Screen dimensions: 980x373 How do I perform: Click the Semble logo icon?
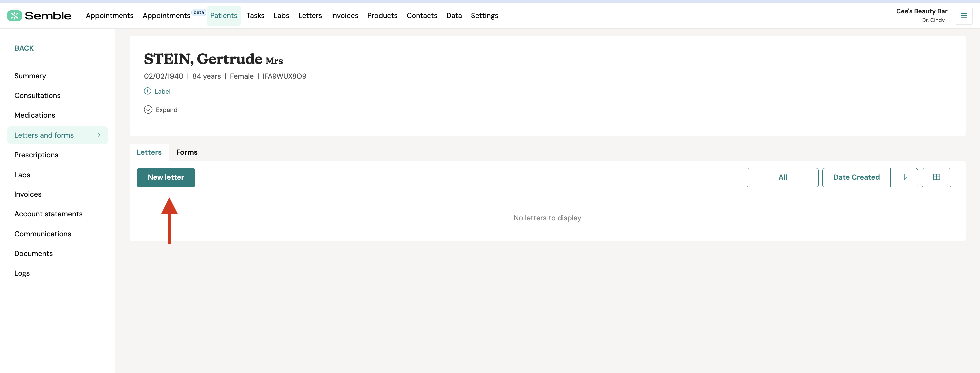pos(14,16)
